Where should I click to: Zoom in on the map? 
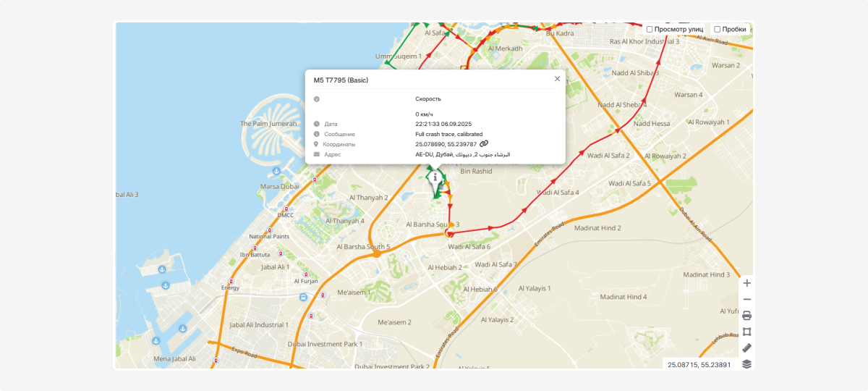click(x=746, y=283)
